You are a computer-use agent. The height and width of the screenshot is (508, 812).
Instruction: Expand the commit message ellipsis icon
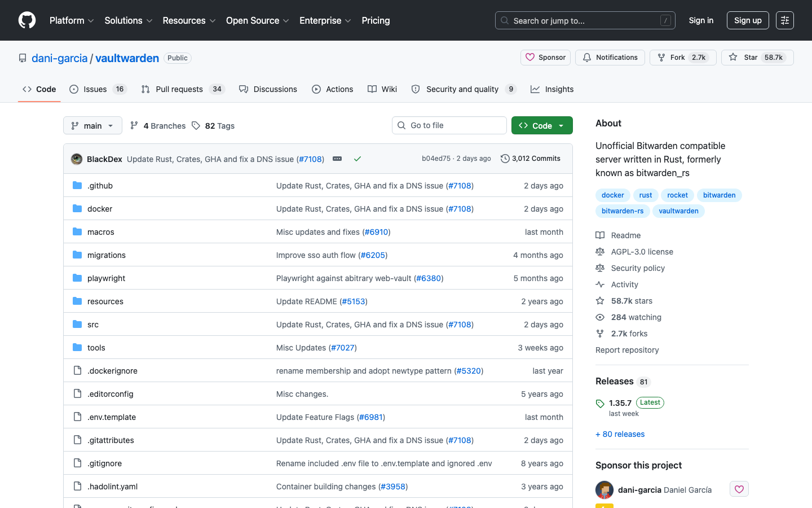tap(337, 159)
